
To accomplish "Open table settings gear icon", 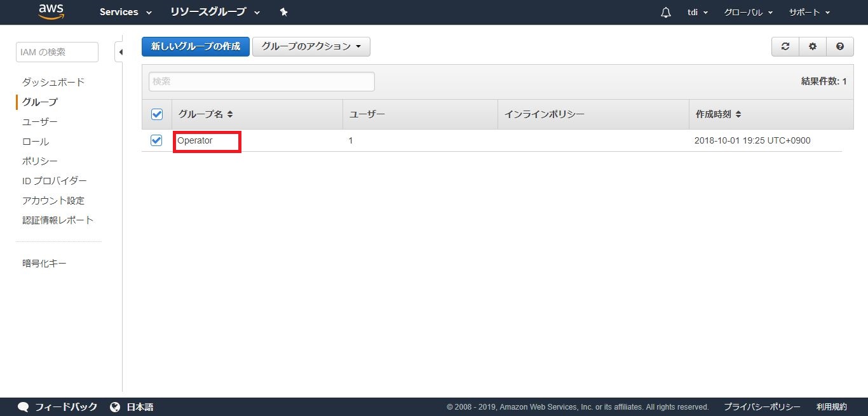I will 812,46.
